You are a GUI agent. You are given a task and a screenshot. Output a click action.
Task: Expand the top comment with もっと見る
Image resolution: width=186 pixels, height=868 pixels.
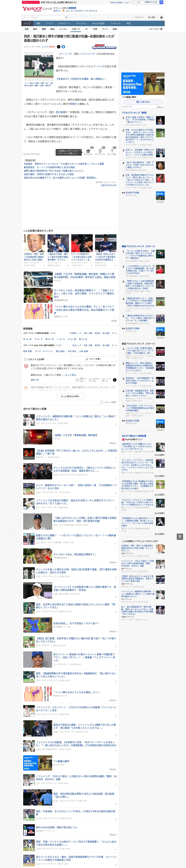coord(71,375)
